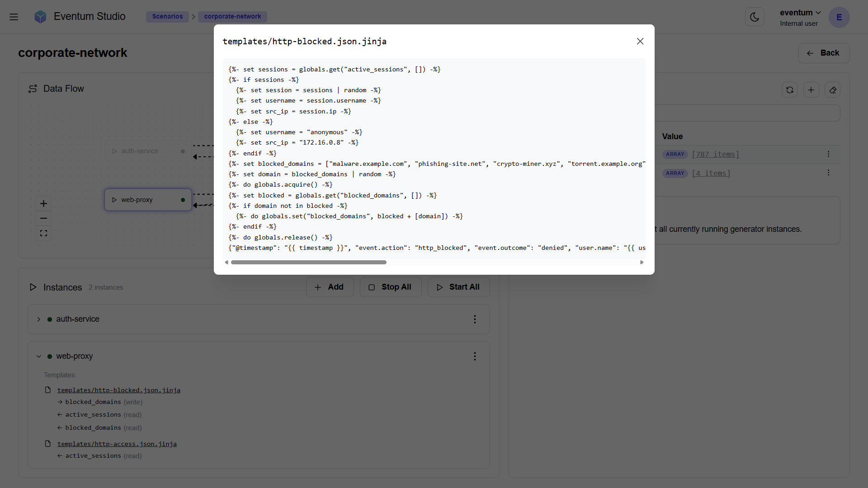Screen dimensions: 868x488
Task: Click the Stop All button
Action: pyautogui.click(x=391, y=287)
